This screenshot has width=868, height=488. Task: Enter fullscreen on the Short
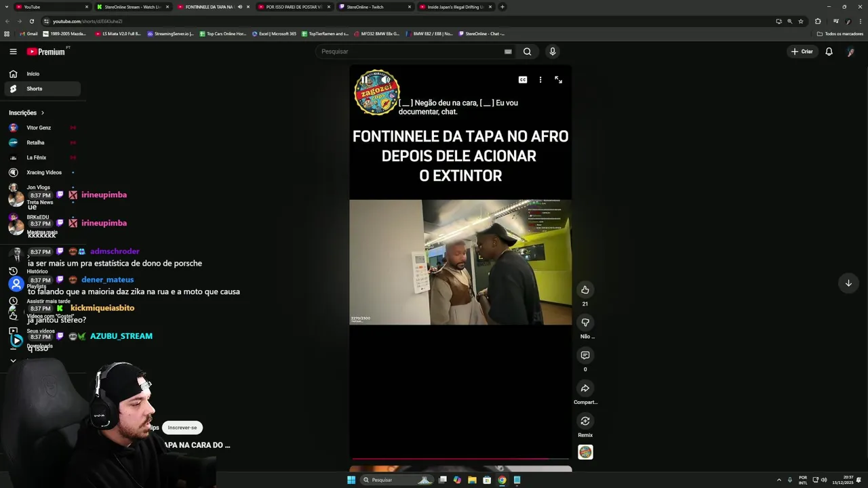558,79
